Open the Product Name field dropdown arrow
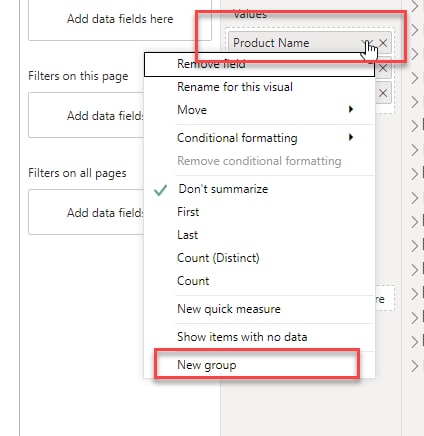 tap(367, 43)
